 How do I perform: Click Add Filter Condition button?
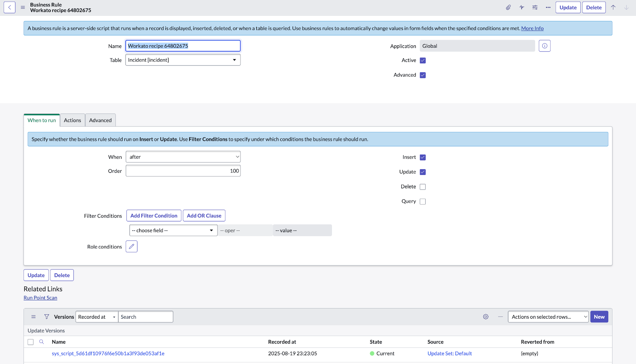(154, 216)
